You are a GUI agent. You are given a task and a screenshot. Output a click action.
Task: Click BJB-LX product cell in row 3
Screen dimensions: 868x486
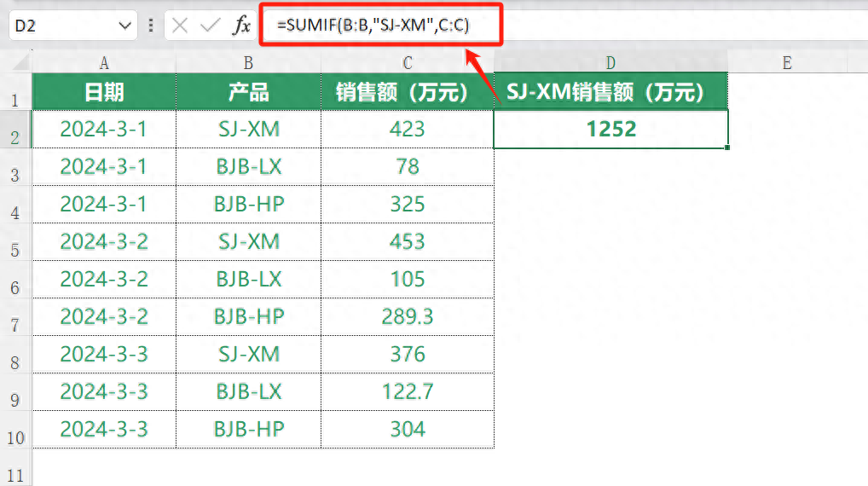pos(249,167)
